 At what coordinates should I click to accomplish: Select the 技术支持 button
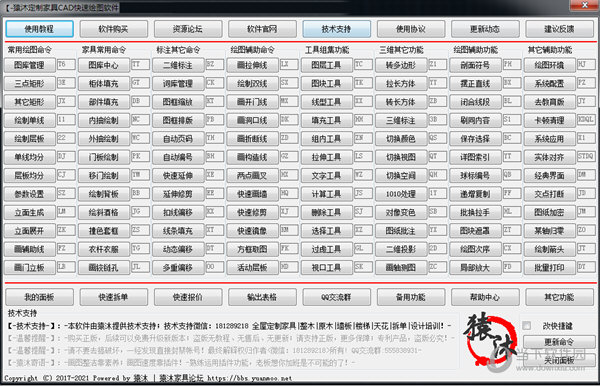pyautogui.click(x=336, y=29)
